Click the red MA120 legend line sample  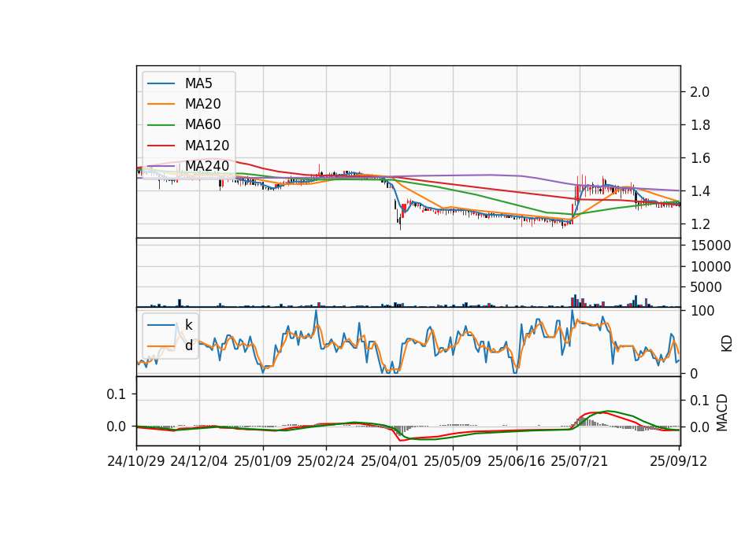161,146
